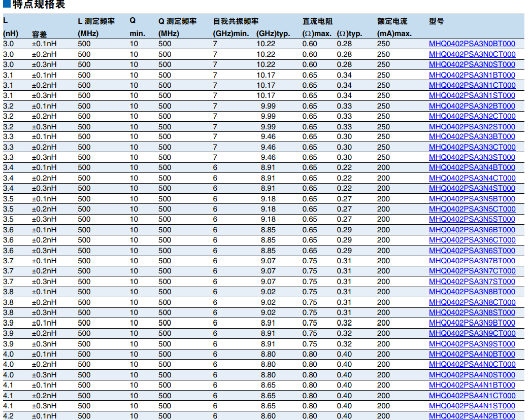Click the MHQ0402PSA3N7CT000 link
The image size is (530, 420).
472,271
